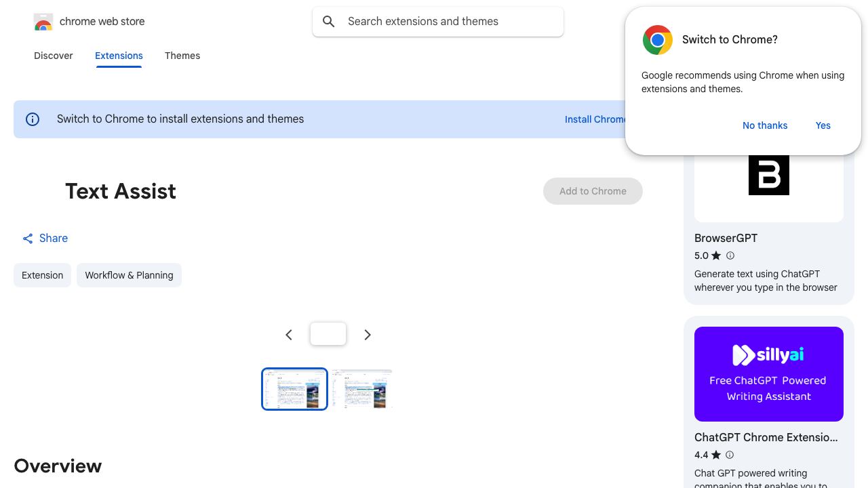
Task: Click the Switch to Chrome? popup title
Action: (730, 40)
